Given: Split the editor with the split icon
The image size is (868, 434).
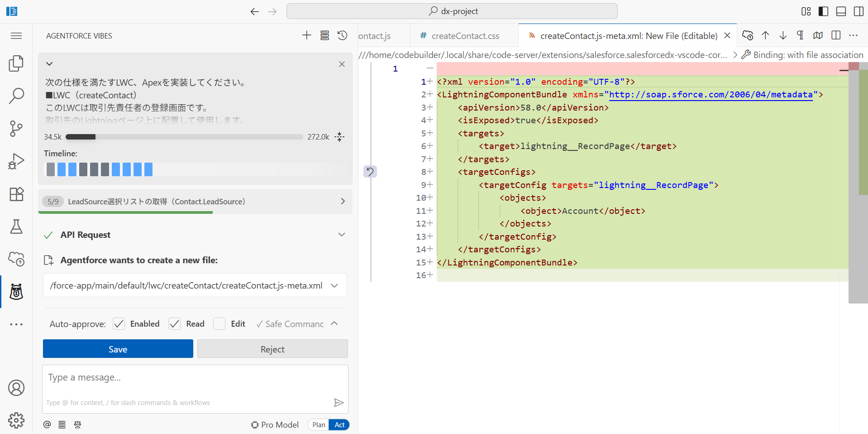Looking at the screenshot, I should point(835,35).
